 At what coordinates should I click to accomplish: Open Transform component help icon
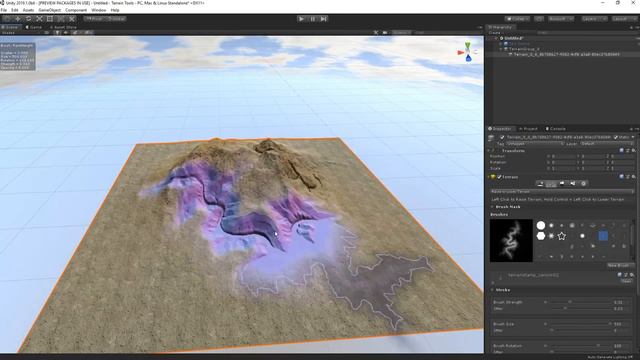pyautogui.click(x=621, y=151)
